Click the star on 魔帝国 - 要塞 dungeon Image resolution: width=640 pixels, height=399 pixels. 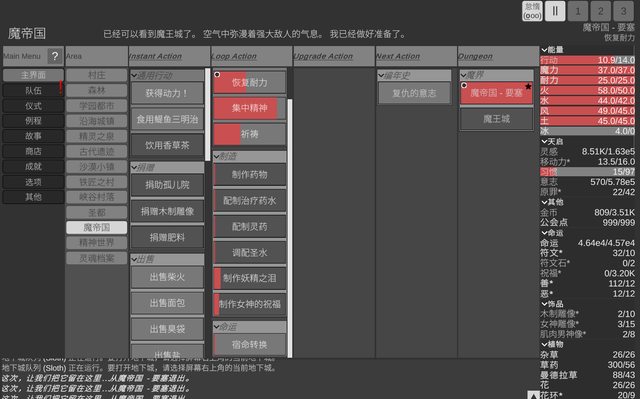pos(528,86)
